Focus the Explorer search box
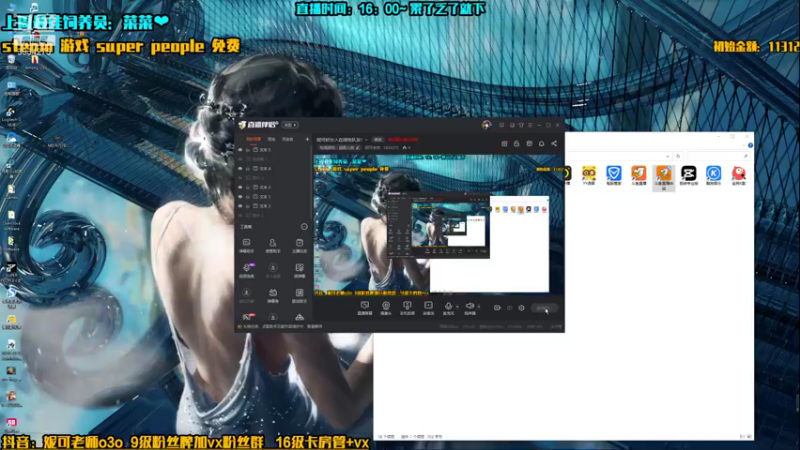Viewport: 800px width, 450px height. (x=717, y=156)
